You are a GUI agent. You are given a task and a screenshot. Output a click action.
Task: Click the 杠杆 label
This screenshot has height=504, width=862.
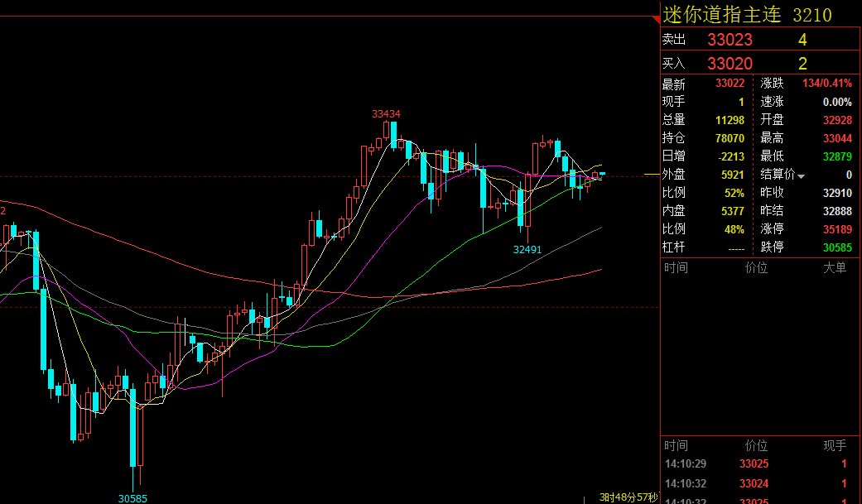673,247
